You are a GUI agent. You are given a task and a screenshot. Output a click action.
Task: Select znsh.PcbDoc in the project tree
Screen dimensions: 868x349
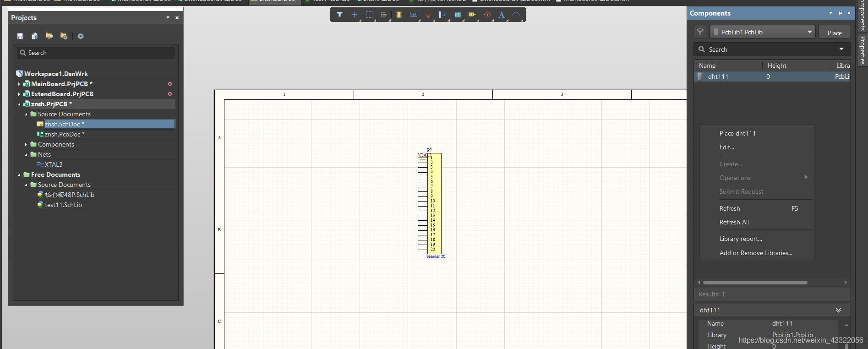(x=65, y=134)
